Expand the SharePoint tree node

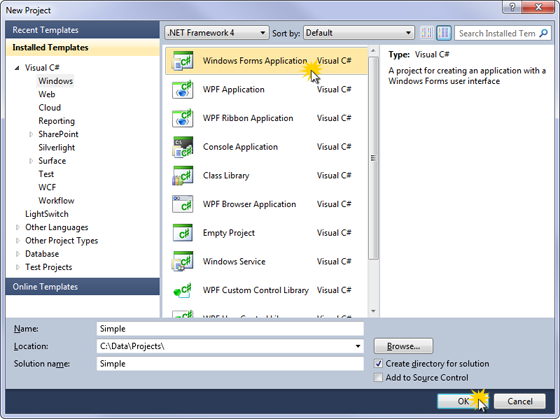point(31,134)
